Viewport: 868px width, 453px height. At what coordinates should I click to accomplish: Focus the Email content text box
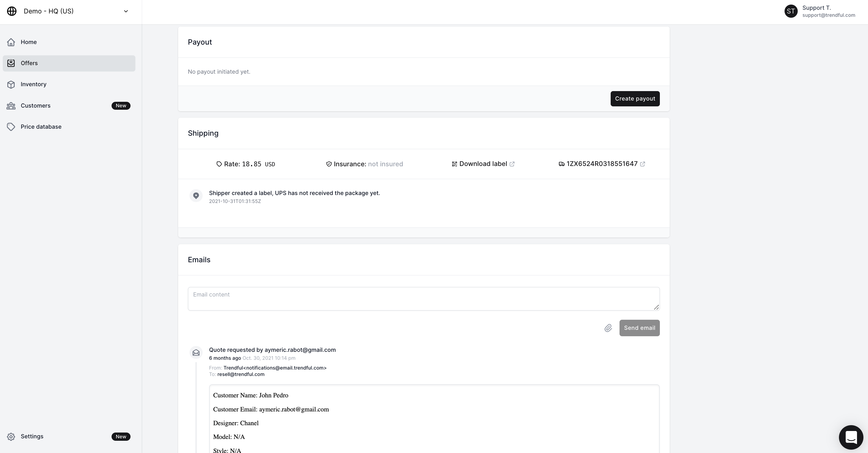click(x=424, y=299)
